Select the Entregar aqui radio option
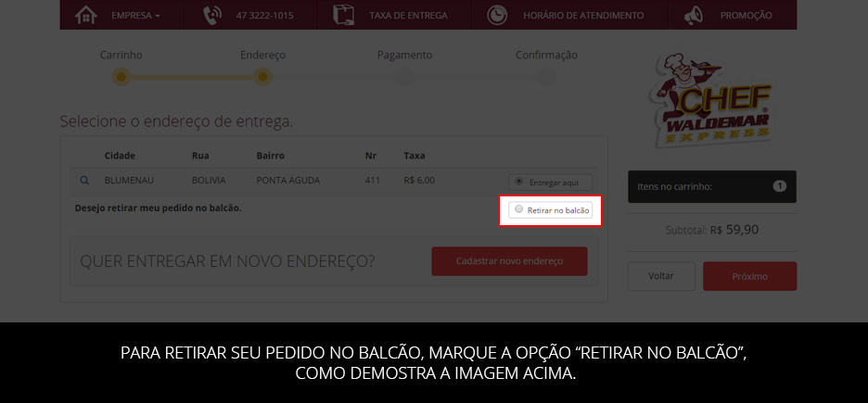The image size is (868, 403). click(518, 181)
